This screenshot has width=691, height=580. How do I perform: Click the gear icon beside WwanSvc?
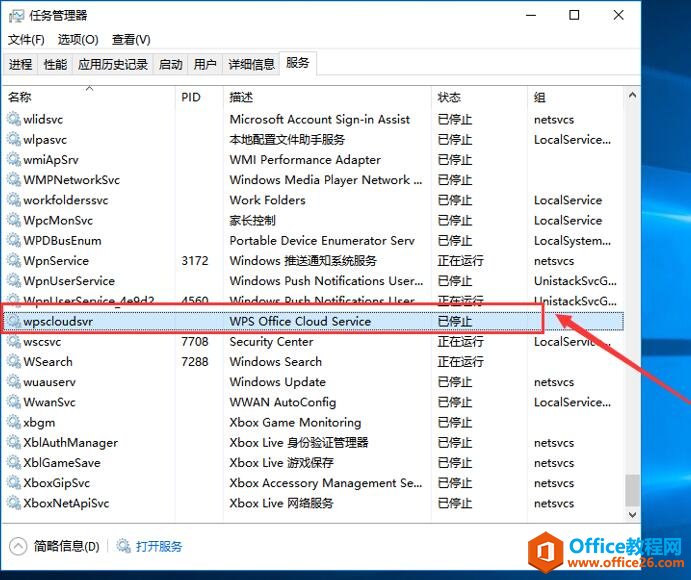14,402
